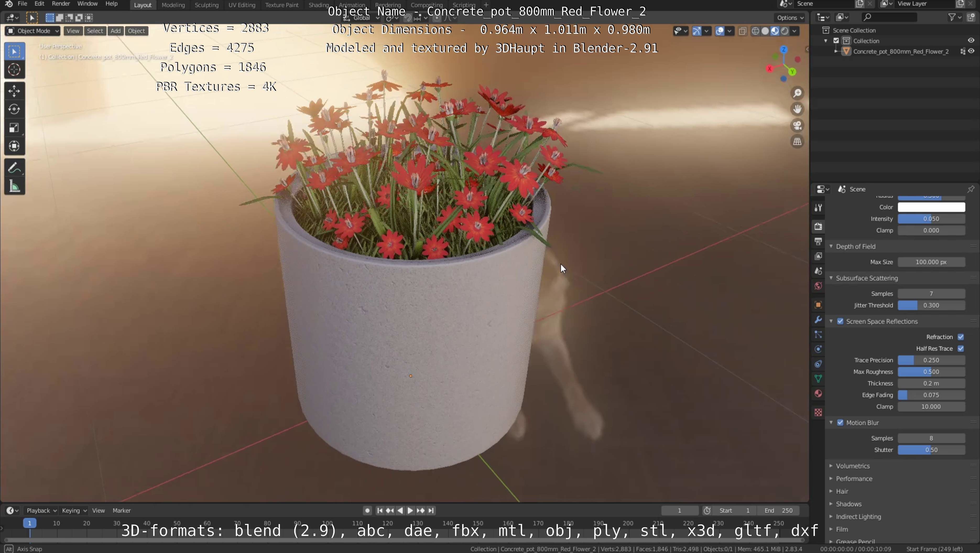This screenshot has height=553, width=980.
Task: Switch to the UV Editing workspace tab
Action: (x=242, y=5)
